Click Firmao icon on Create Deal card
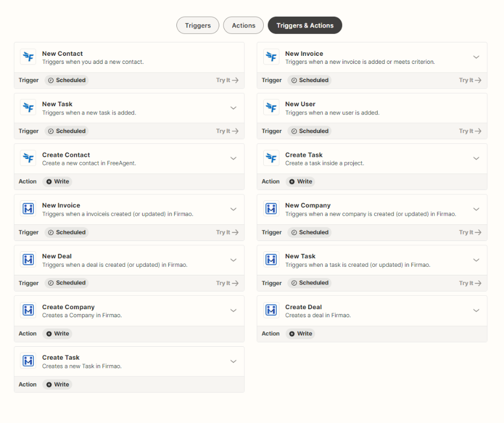The height and width of the screenshot is (423, 504). click(271, 310)
